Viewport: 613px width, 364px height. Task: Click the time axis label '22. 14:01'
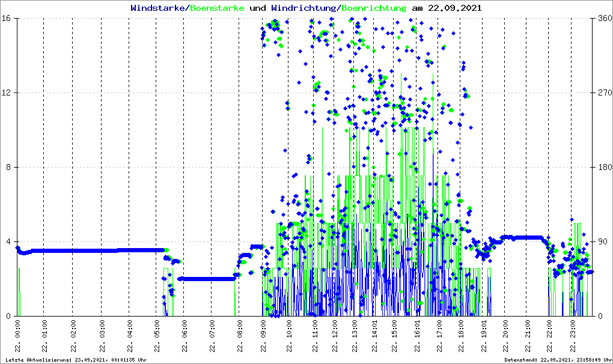(374, 336)
